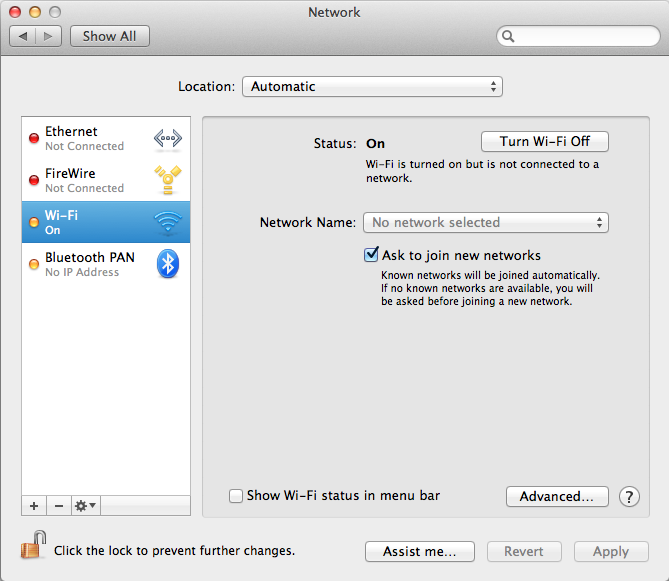This screenshot has height=581, width=669.
Task: Expand the Network Name dropdown
Action: click(x=485, y=223)
